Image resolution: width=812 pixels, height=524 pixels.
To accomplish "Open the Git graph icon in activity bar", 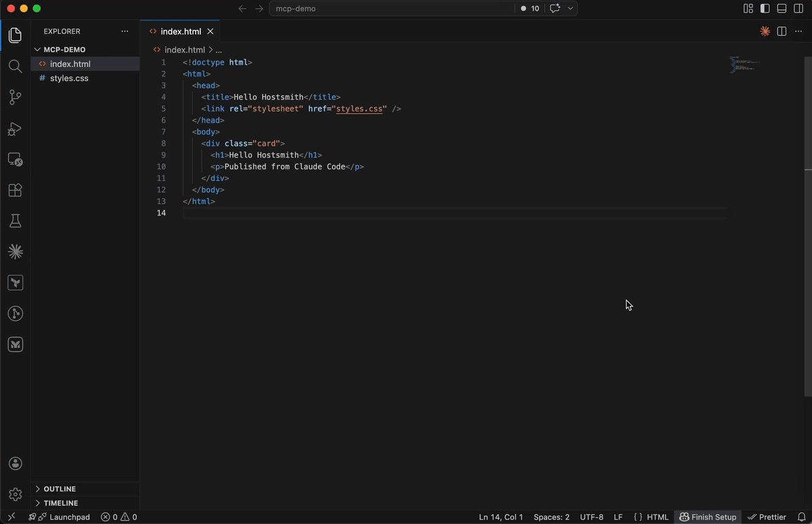I will tap(15, 313).
